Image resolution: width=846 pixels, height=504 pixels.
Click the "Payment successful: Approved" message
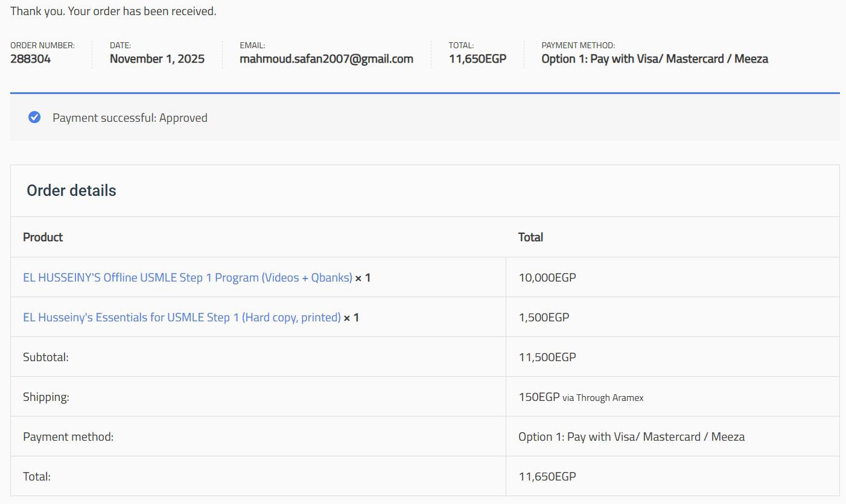pyautogui.click(x=130, y=118)
